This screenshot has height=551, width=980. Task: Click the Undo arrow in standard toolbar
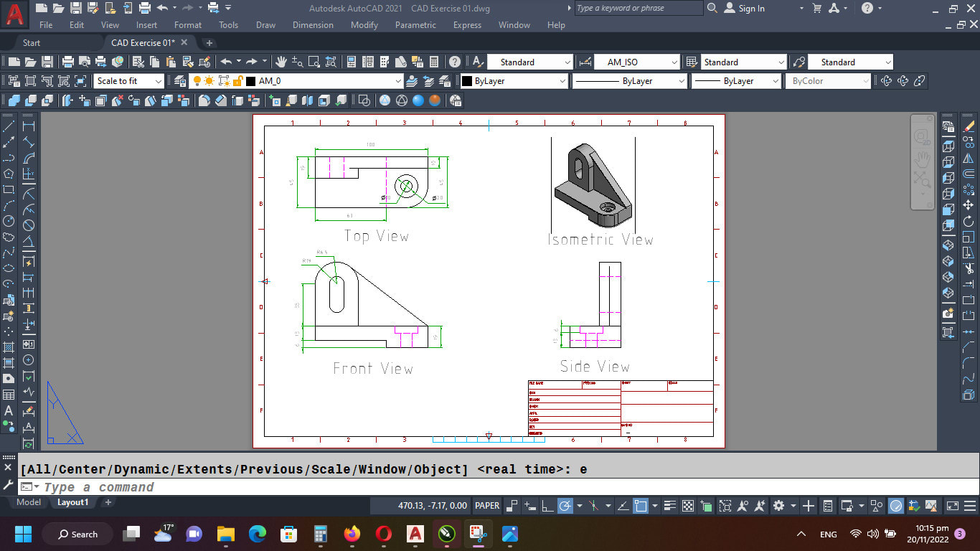[x=226, y=62]
